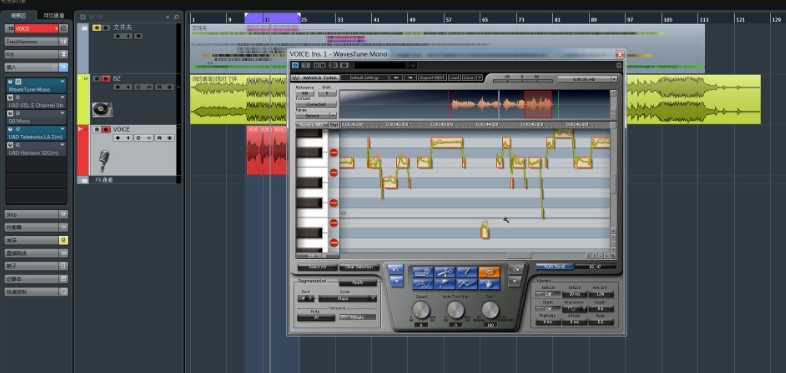Toggle power of UAD Teletronix LA-2 insert
The image size is (786, 373).
[x=11, y=129]
